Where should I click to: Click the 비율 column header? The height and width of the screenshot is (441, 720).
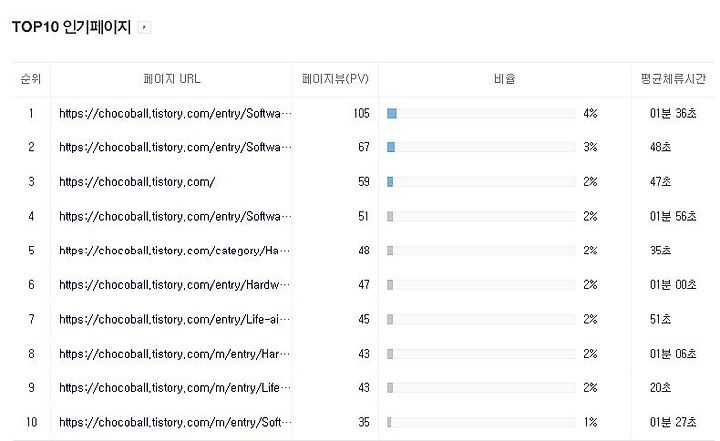coord(504,79)
